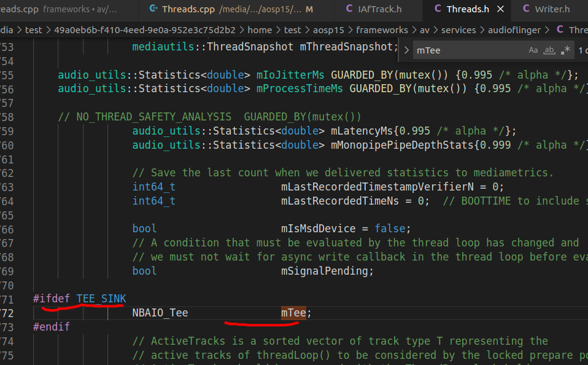
Task: Click the home breadcrumb
Action: tap(260, 30)
